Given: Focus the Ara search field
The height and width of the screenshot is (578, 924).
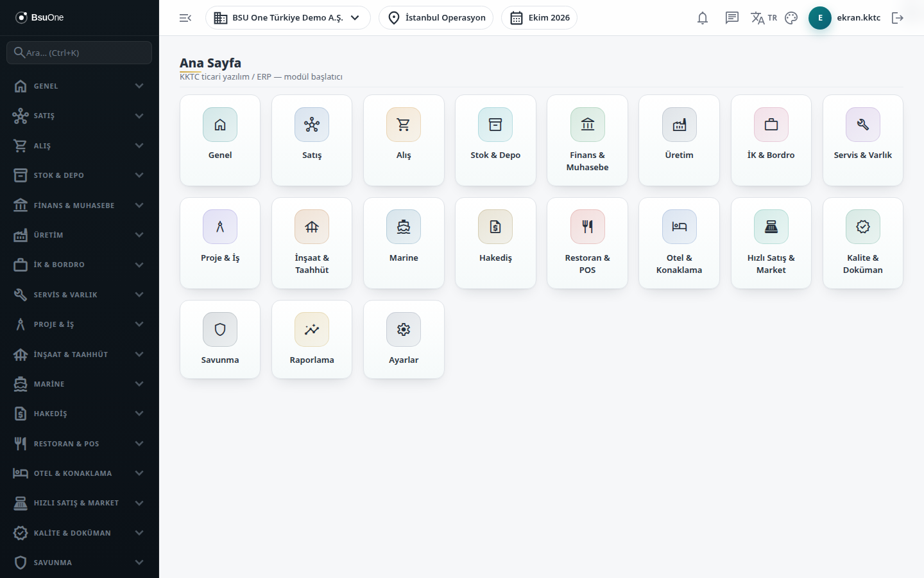Looking at the screenshot, I should pyautogui.click(x=80, y=53).
